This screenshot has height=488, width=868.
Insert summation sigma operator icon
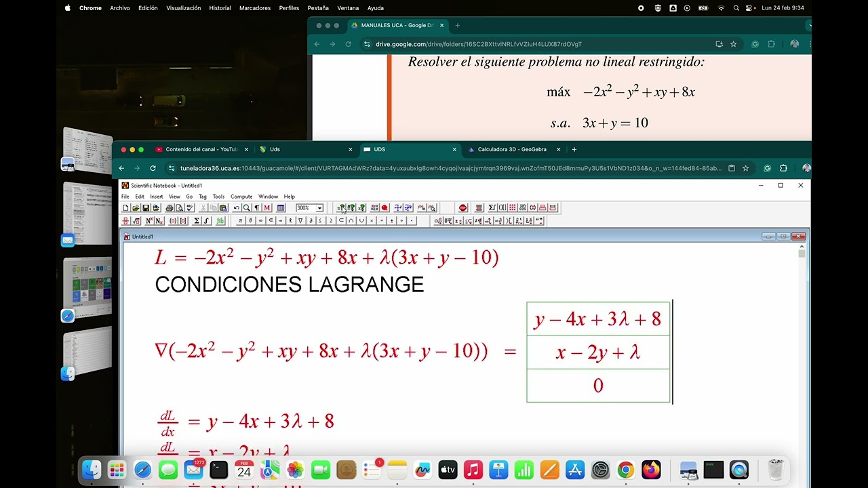(x=197, y=221)
